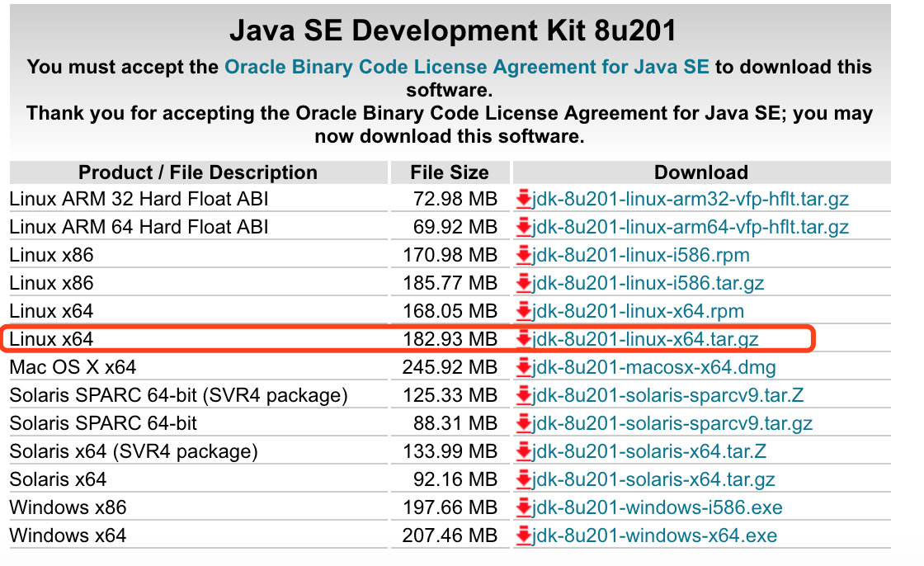The image size is (924, 566).
Task: Click the 185.77 MB file size cell
Action: [x=450, y=283]
